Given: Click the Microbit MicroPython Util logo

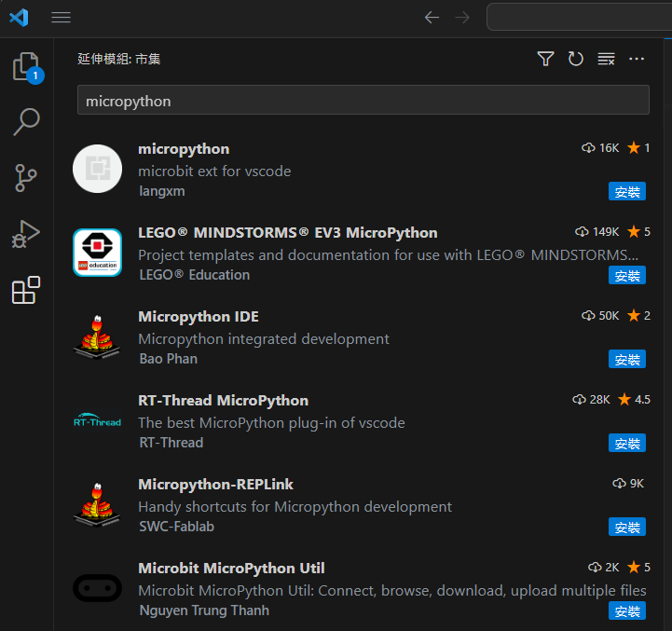Looking at the screenshot, I should tap(97, 588).
